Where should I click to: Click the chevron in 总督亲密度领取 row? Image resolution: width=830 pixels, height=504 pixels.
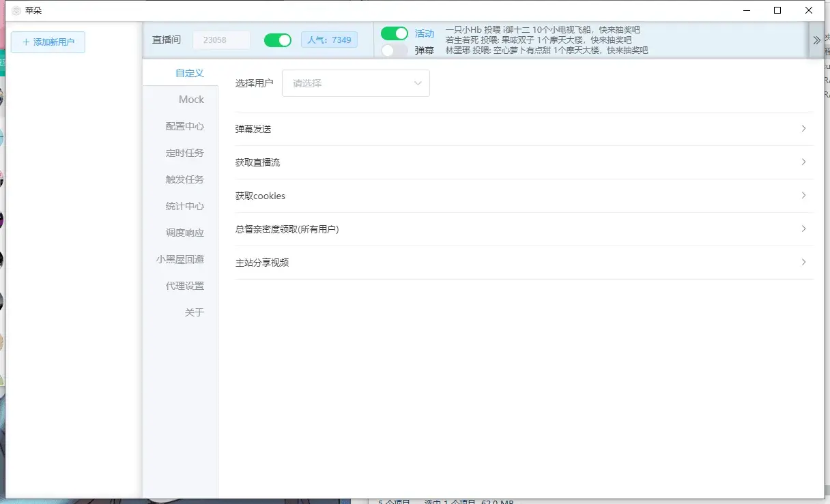click(804, 228)
